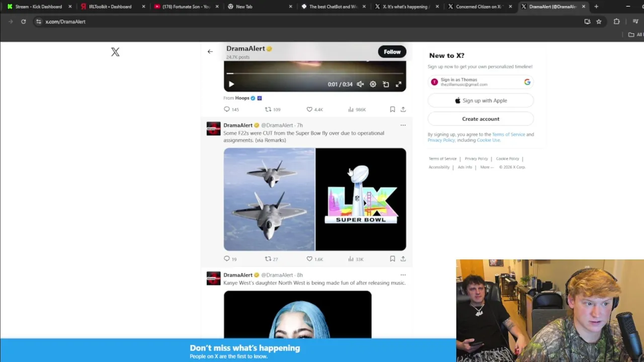Open the 8h timestamp on the Kanye post
Viewport: 644px width, 362px height.
299,275
